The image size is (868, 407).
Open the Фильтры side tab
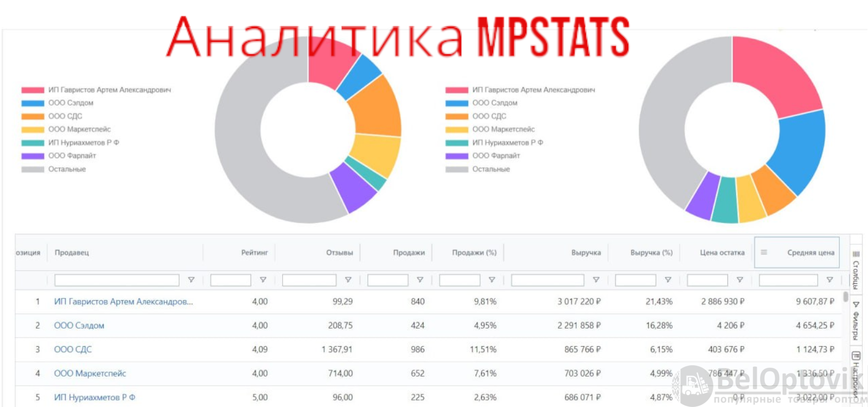coord(856,320)
